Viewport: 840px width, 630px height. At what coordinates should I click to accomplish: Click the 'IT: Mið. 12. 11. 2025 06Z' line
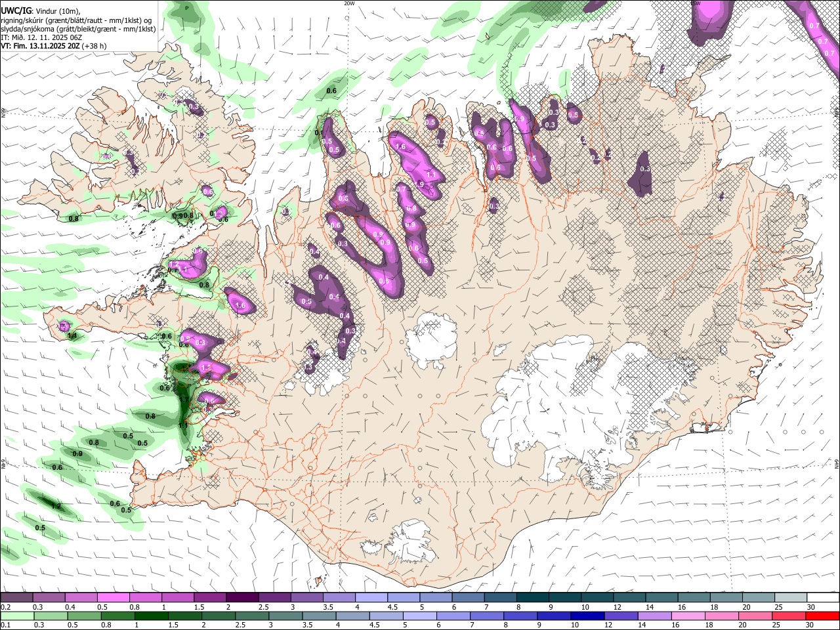(41, 37)
